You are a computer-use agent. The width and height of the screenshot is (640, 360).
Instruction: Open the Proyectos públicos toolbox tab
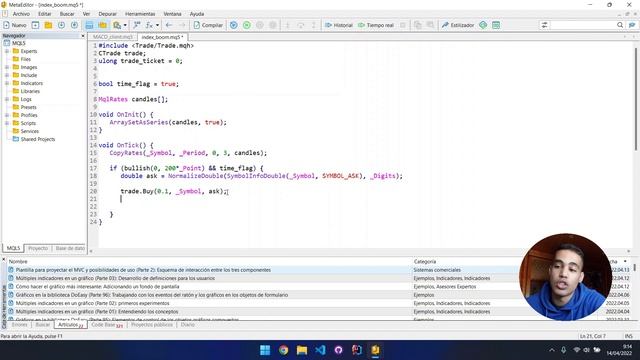pos(152,325)
